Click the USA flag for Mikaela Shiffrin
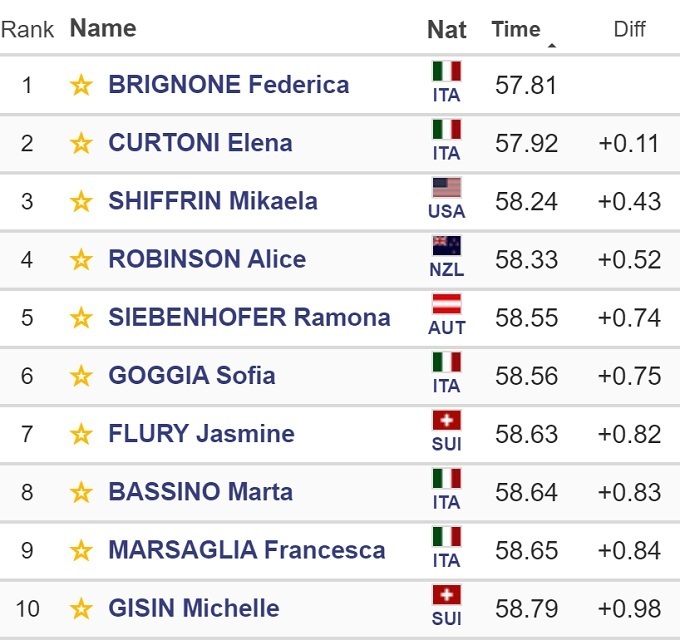The width and height of the screenshot is (680, 640). click(x=446, y=187)
